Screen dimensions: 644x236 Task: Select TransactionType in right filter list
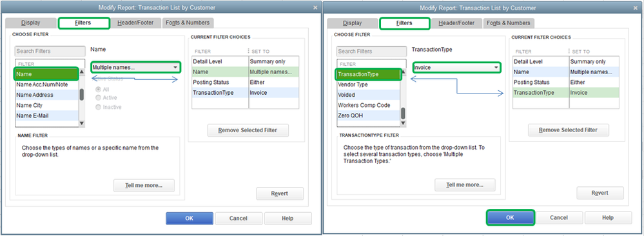[368, 74]
